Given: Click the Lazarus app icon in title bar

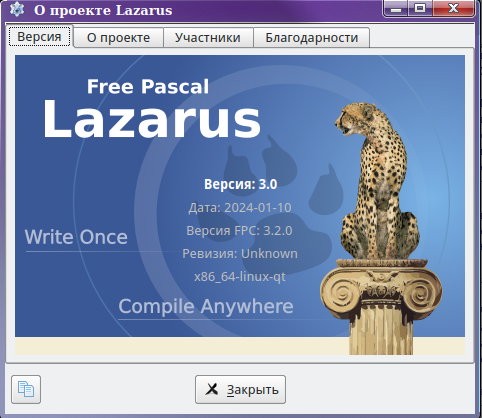Looking at the screenshot, I should [17, 9].
